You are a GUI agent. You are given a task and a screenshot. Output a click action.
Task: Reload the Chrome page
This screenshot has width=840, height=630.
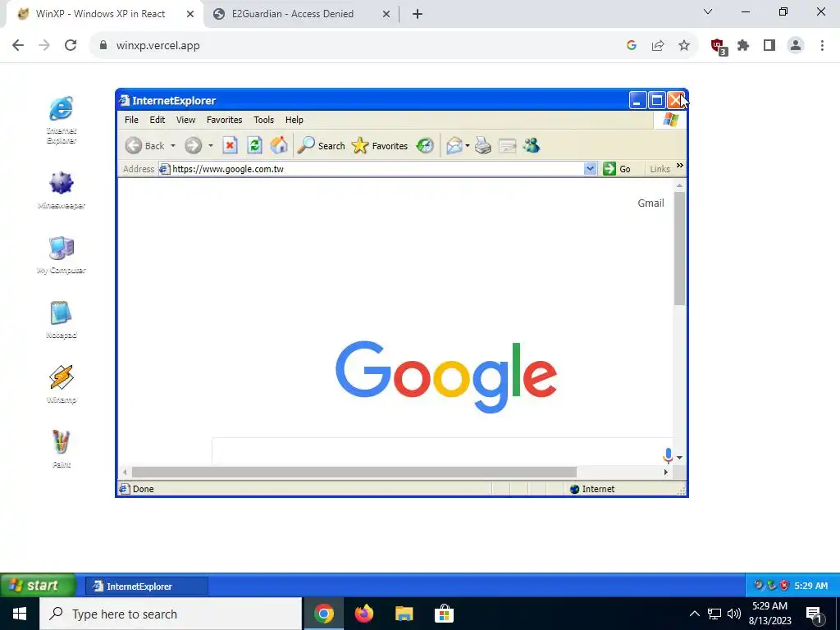point(71,46)
